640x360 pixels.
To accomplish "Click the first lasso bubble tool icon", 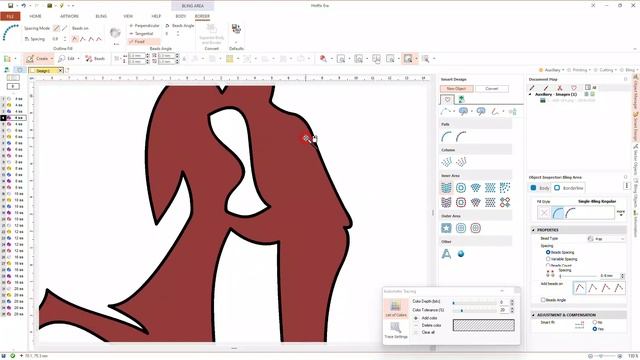I will pyautogui.click(x=463, y=111).
